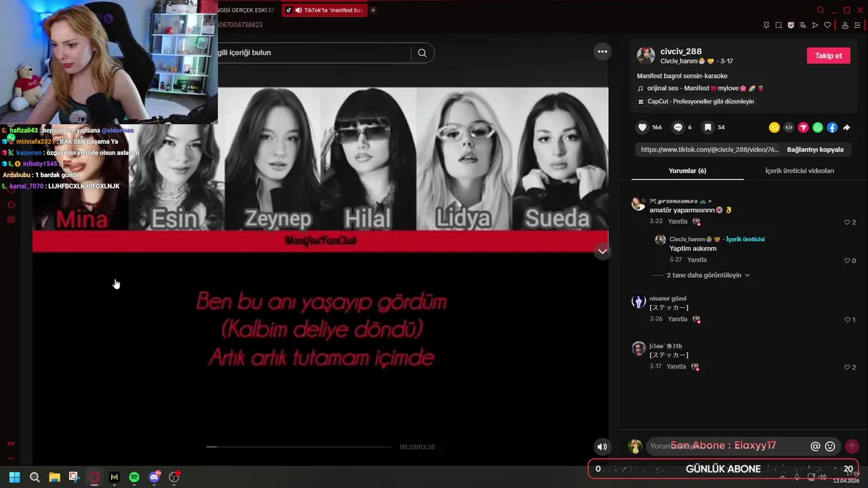Click the post comment arrow button
Image resolution: width=868 pixels, height=488 pixels.
(852, 446)
